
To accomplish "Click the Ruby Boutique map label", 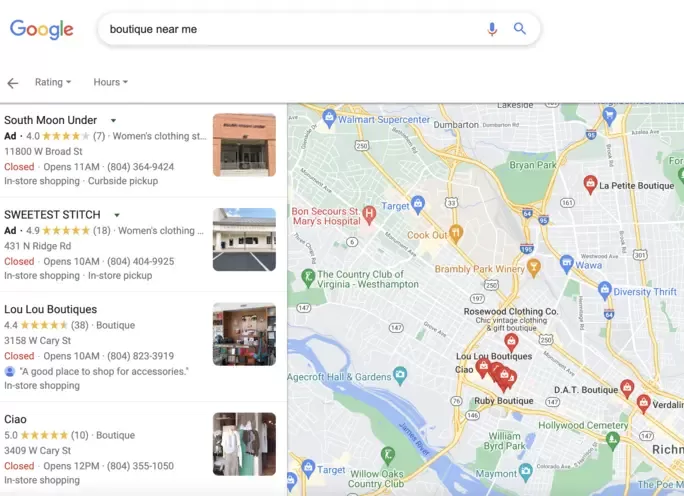I will 504,401.
